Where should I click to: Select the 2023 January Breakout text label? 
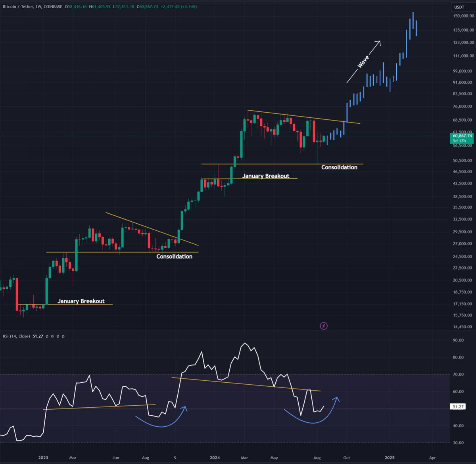(x=81, y=301)
